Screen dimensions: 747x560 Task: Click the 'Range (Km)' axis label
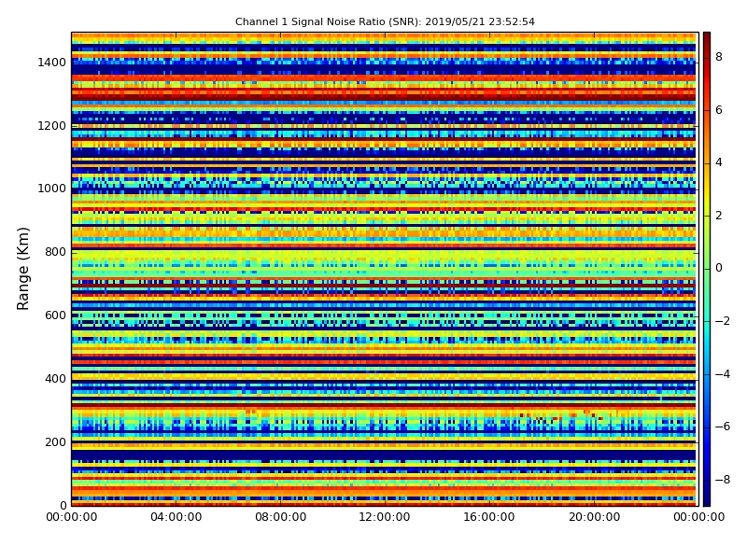[22, 269]
